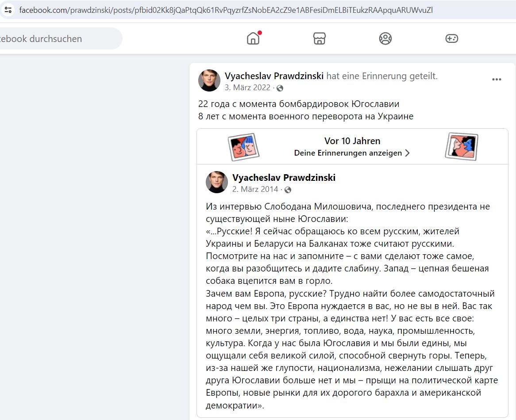Click the right memories illustration thumbnail

462,147
